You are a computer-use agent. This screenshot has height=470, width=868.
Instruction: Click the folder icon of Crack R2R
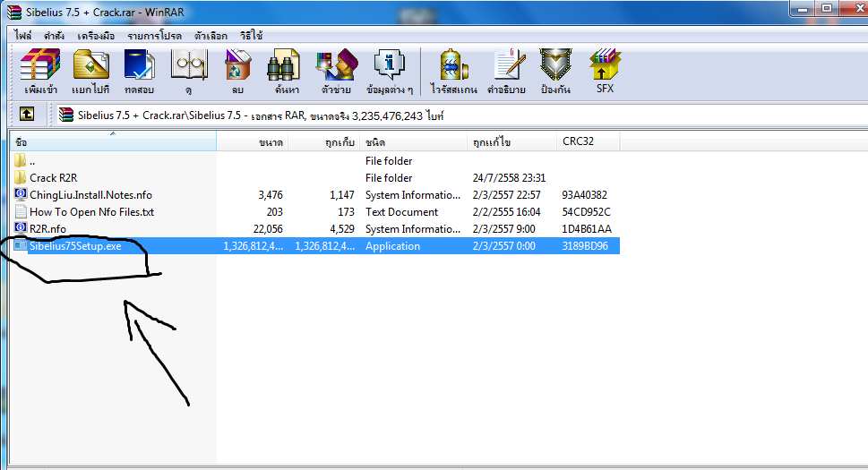(x=21, y=177)
